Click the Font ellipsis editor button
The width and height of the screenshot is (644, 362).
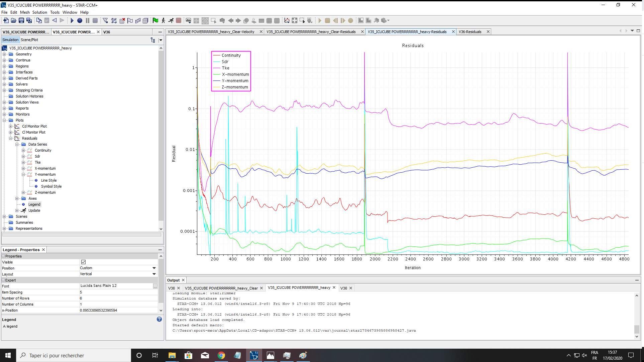click(x=155, y=286)
